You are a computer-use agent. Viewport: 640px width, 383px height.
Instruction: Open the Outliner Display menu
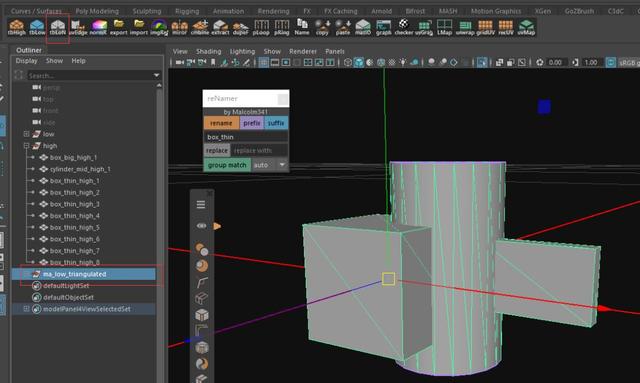pyautogui.click(x=26, y=60)
